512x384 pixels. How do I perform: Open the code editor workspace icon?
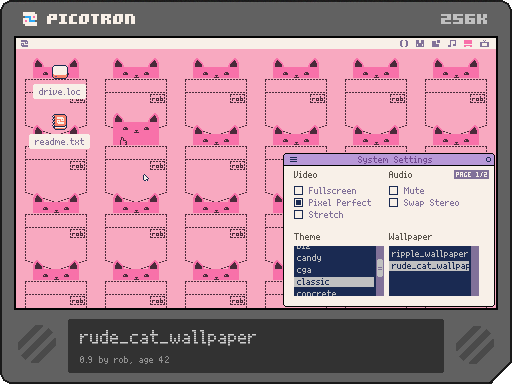coord(404,43)
